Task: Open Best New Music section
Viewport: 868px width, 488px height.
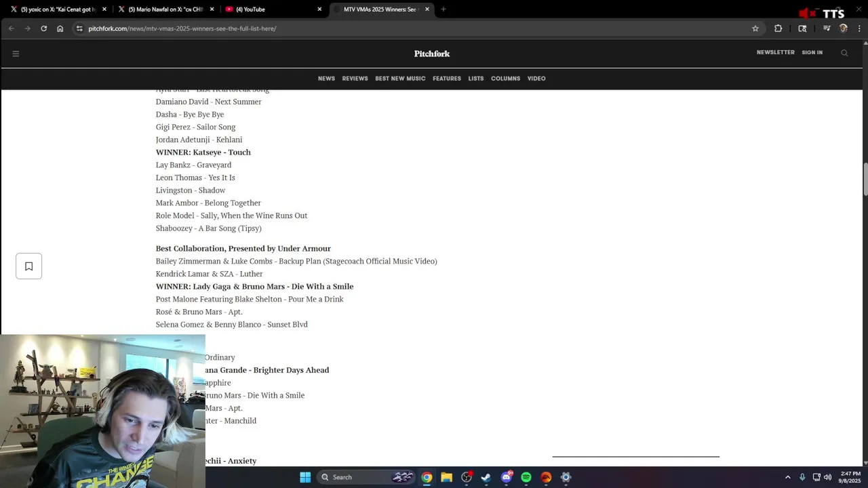Action: tap(400, 79)
